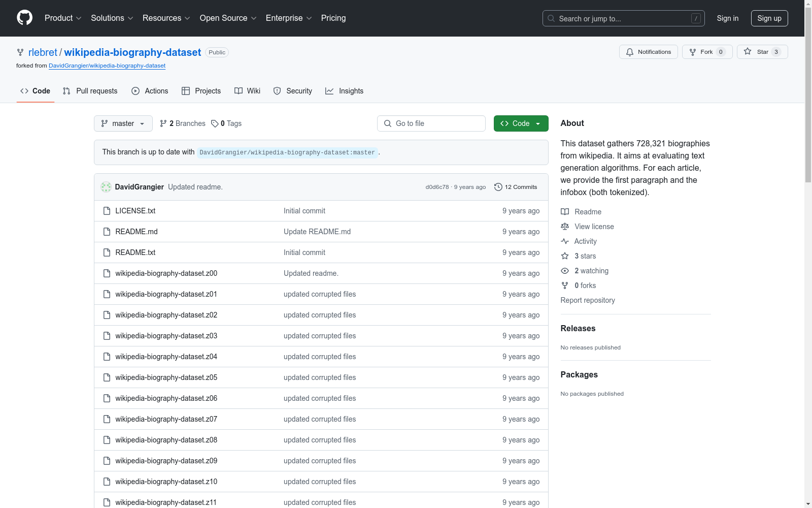Open commit hash d0d6c78
The width and height of the screenshot is (812, 508).
[x=437, y=187]
